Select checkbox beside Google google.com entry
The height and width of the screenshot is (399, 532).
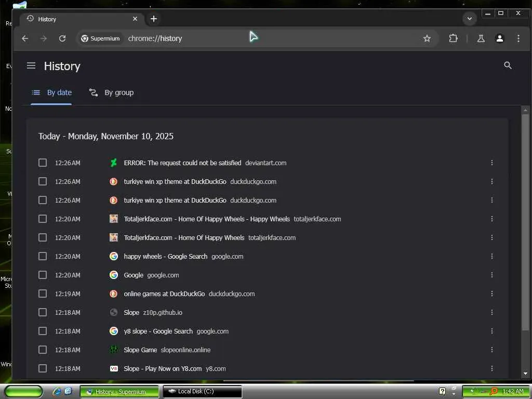[43, 275]
